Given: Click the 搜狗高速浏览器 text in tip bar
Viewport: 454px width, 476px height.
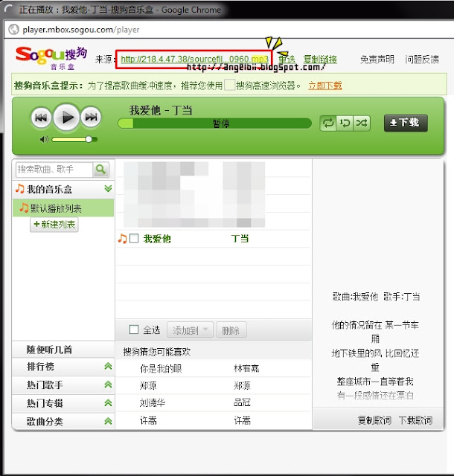Looking at the screenshot, I should tap(266, 86).
